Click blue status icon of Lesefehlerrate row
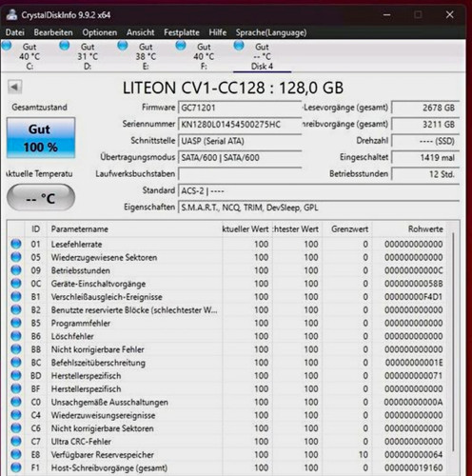The height and width of the screenshot is (476, 472). [16, 244]
